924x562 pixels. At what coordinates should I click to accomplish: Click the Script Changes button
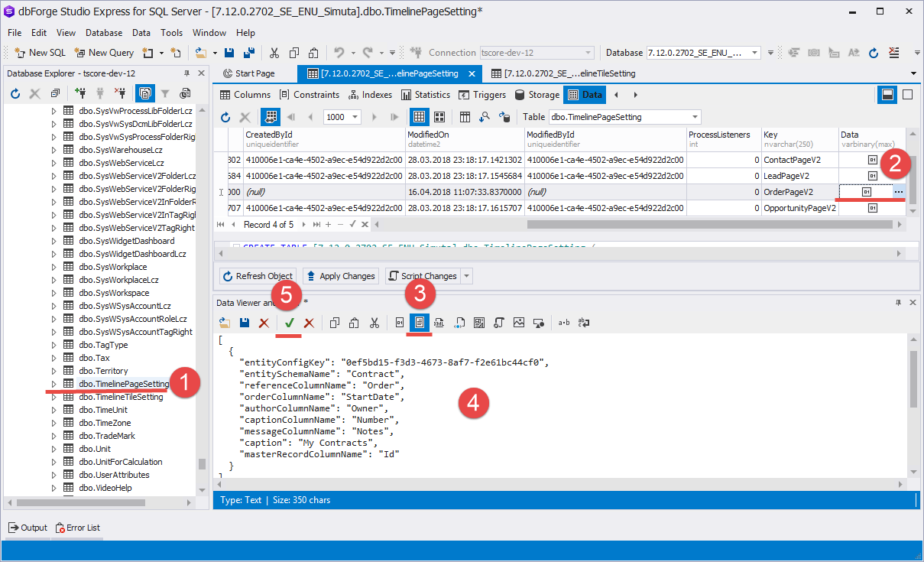(423, 276)
